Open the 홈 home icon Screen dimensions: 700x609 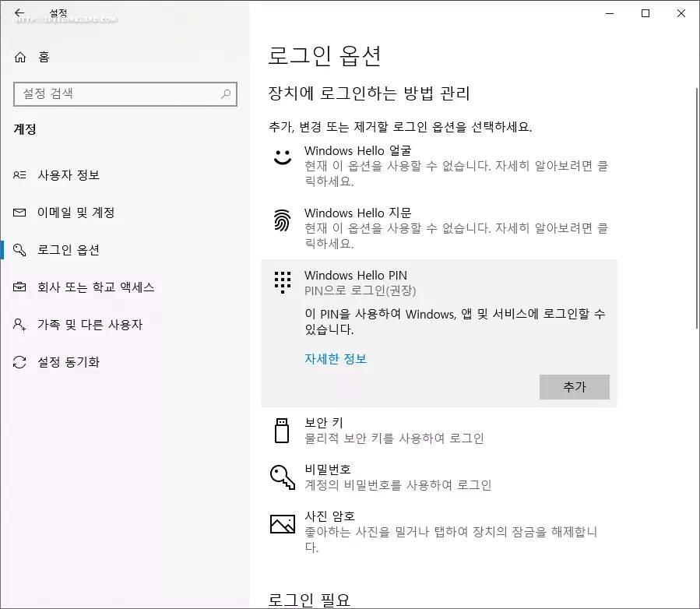[x=20, y=57]
